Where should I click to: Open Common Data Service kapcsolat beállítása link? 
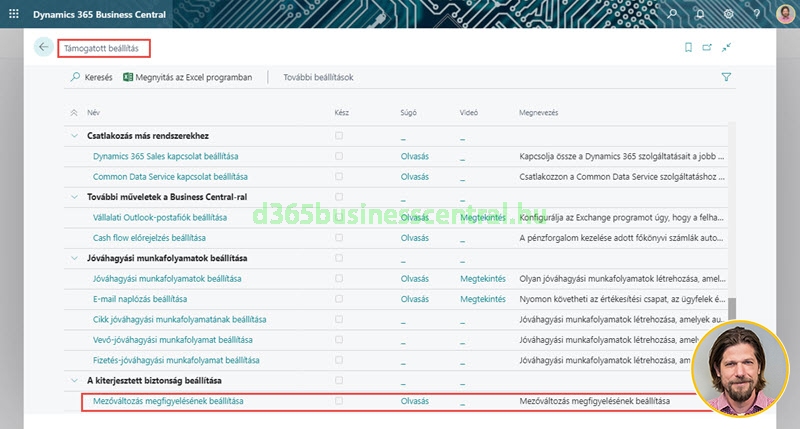(166, 177)
